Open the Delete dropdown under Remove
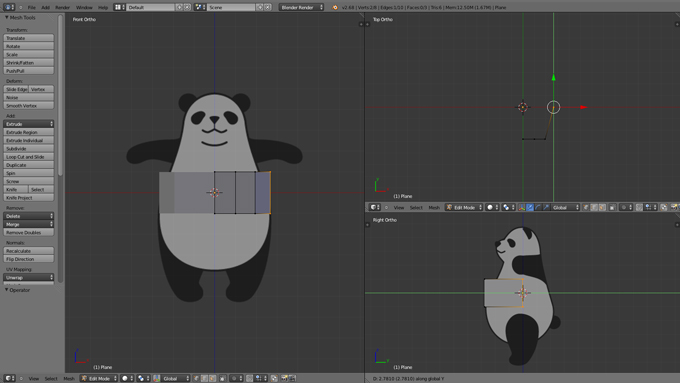This screenshot has width=680, height=383. [29, 216]
